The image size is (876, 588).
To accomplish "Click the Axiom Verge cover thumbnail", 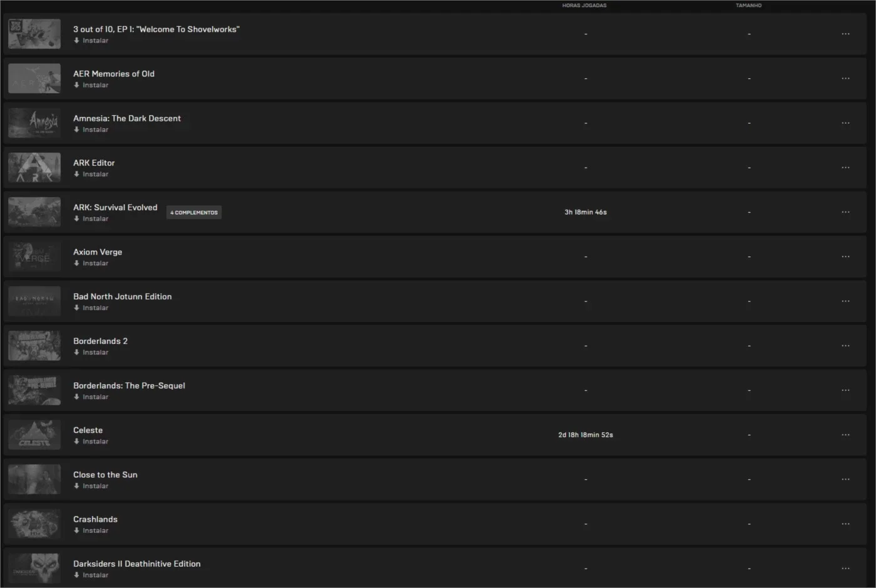I will [34, 256].
